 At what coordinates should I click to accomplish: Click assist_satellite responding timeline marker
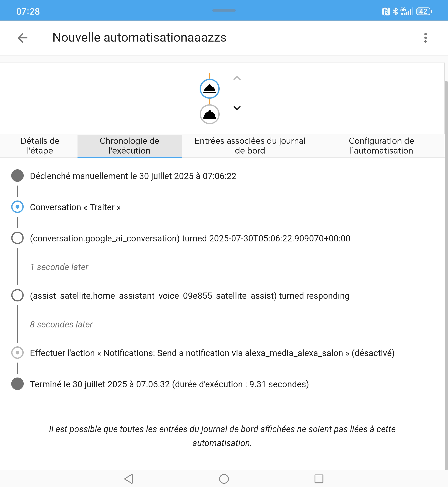coord(17,295)
